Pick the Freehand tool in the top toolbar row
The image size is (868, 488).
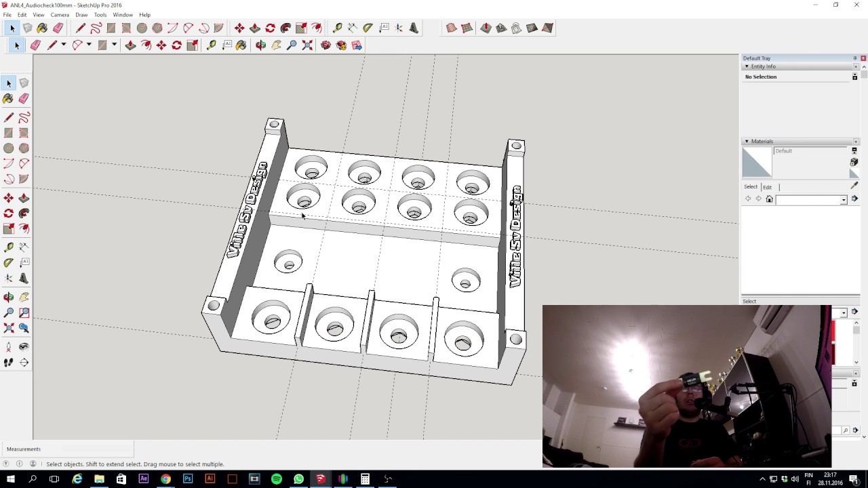pos(96,28)
